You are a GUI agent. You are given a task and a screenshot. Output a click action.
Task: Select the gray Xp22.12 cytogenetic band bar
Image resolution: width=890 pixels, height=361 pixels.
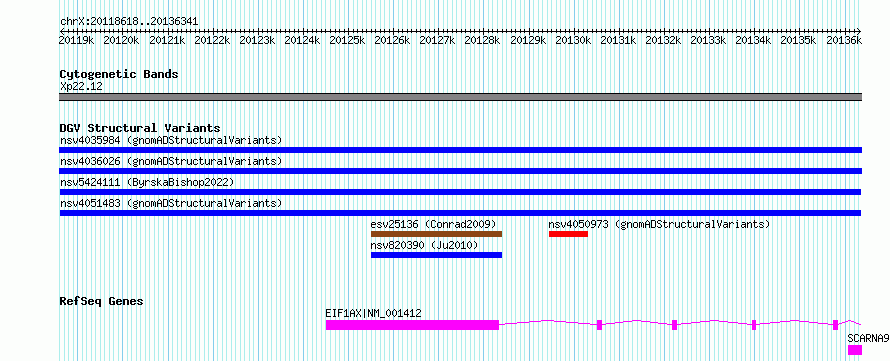click(460, 97)
